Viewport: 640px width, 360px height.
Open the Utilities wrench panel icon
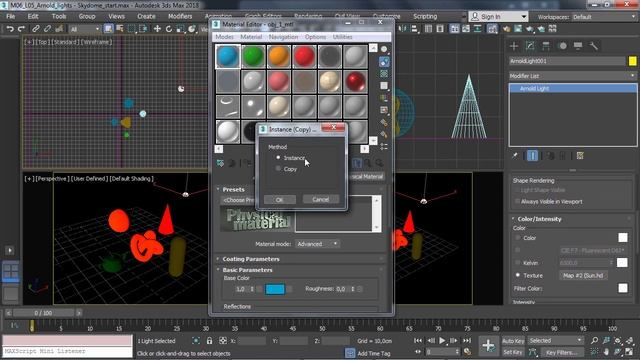coord(593,46)
